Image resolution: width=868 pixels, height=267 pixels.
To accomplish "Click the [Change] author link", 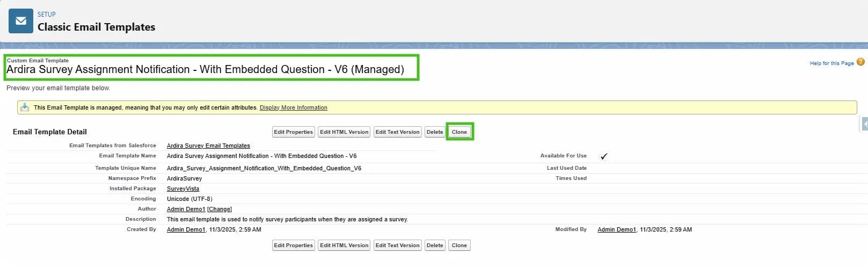I will [x=220, y=209].
